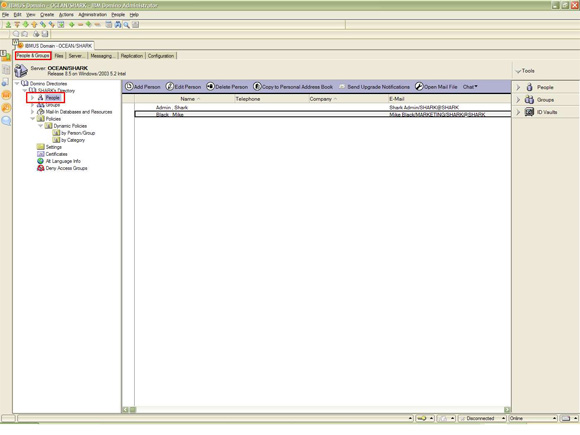Collapse the Tools panel chevron

pos(518,71)
